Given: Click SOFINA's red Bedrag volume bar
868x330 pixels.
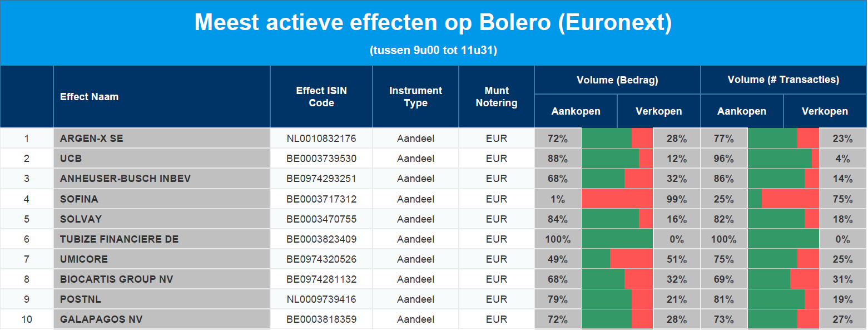Looking at the screenshot, I should click(617, 199).
